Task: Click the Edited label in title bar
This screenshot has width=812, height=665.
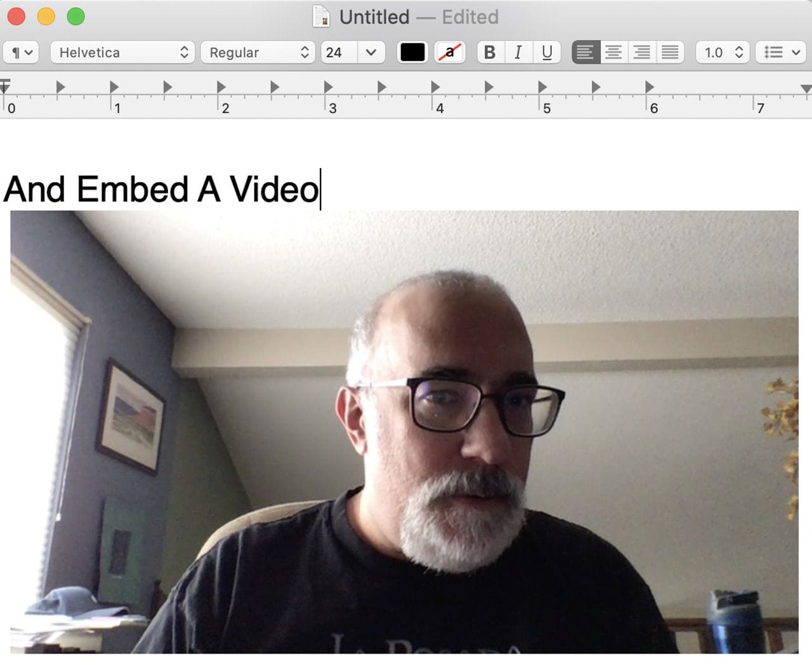Action: [x=470, y=16]
